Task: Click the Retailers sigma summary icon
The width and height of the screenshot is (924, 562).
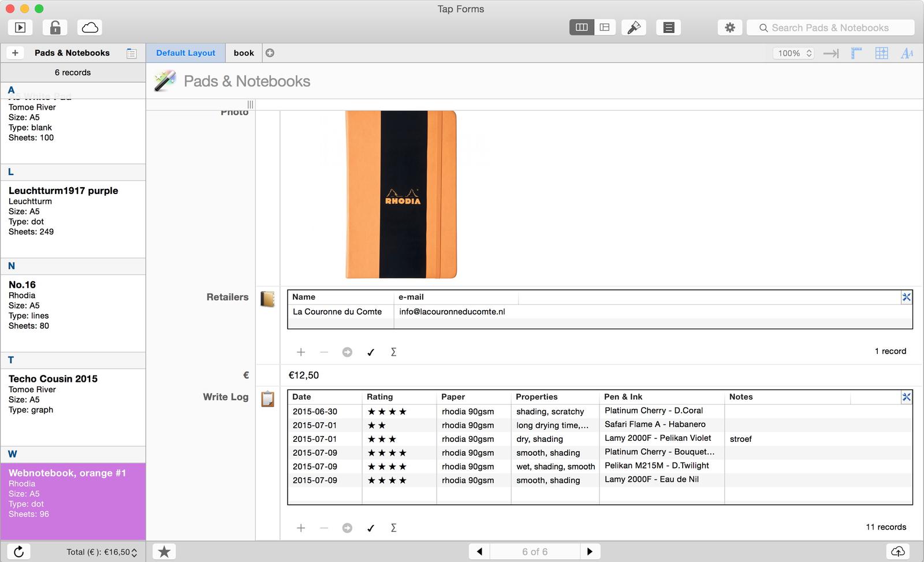Action: 393,352
